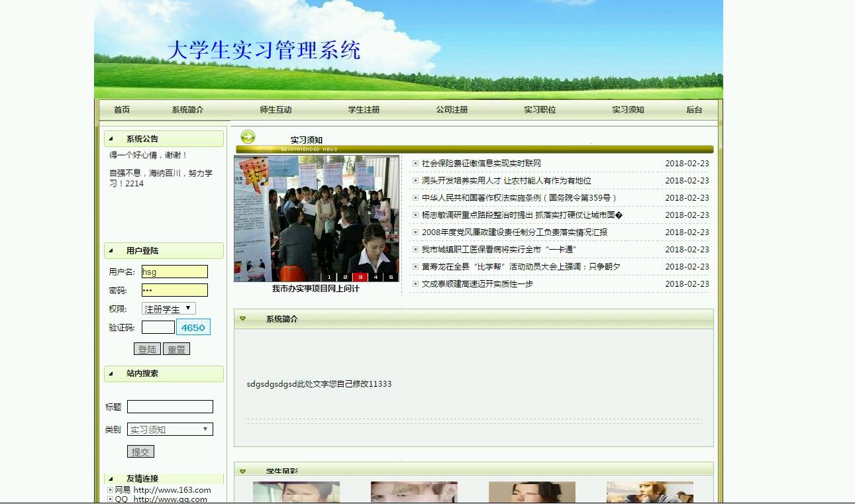
Task: Open the 网易 http://www.163.com link
Action: tap(163, 490)
